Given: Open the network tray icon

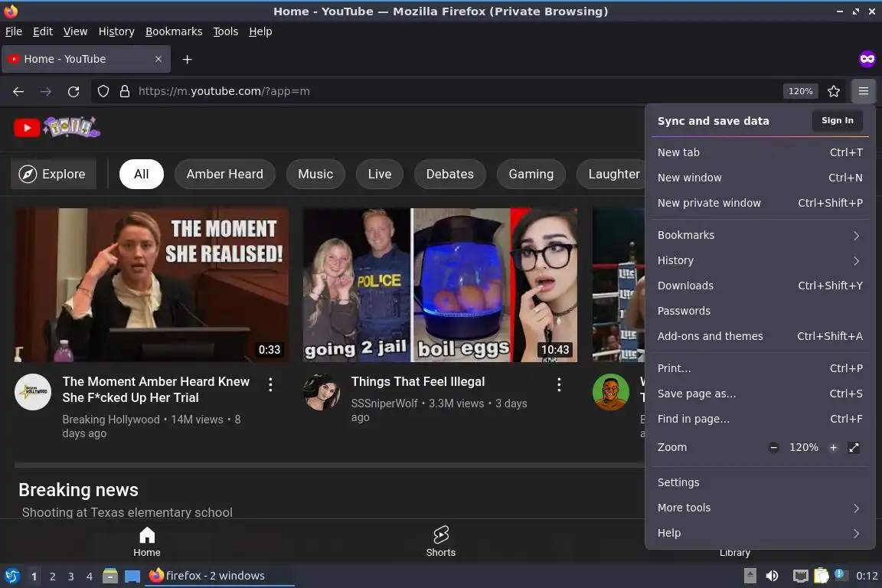Looking at the screenshot, I should [x=800, y=576].
